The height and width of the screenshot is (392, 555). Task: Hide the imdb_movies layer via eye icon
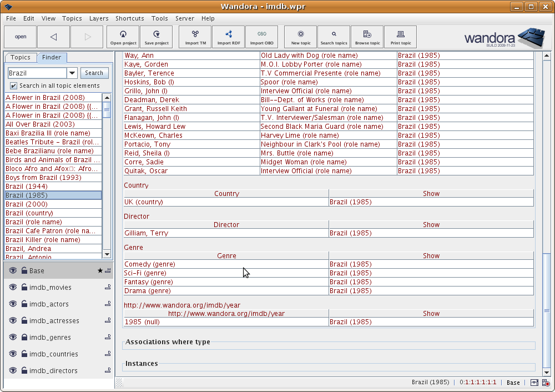pos(13,288)
